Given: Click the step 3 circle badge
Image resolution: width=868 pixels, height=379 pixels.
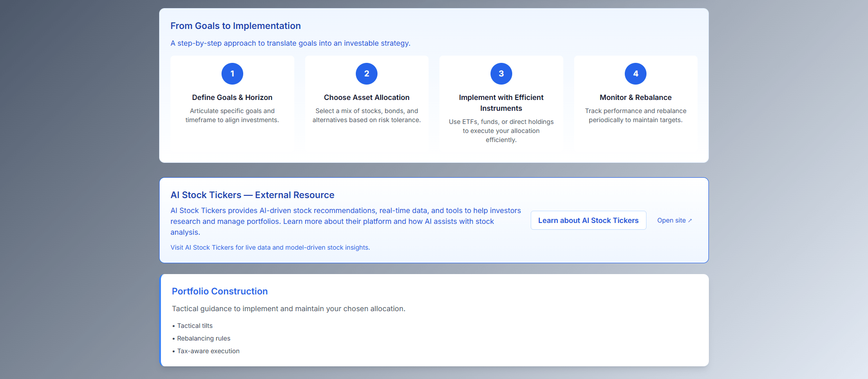Looking at the screenshot, I should (501, 74).
